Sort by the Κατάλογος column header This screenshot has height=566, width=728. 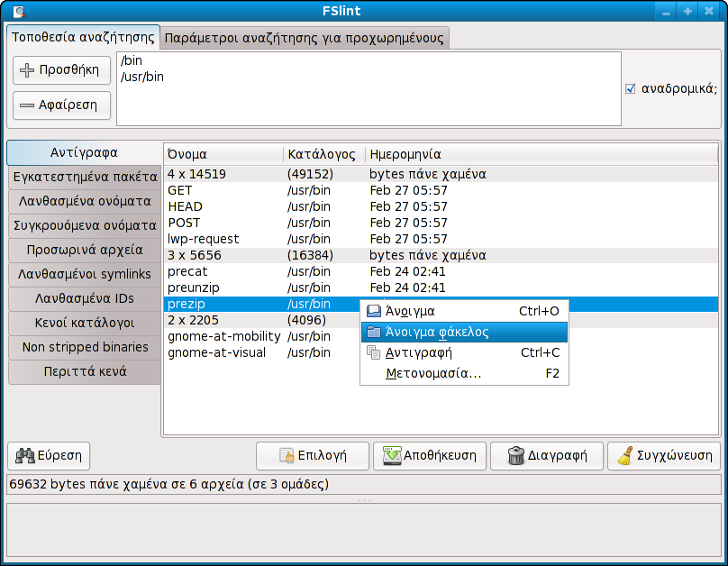(324, 154)
